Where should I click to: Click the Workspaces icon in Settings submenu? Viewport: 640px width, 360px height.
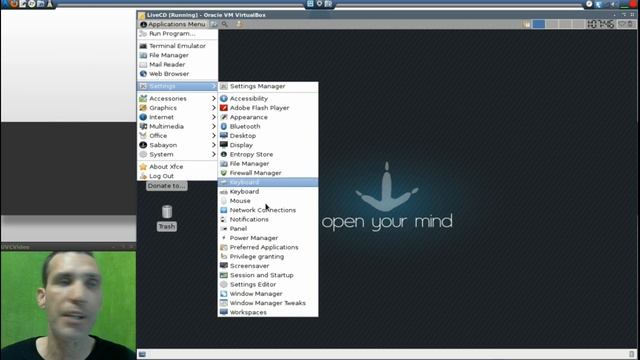click(224, 312)
